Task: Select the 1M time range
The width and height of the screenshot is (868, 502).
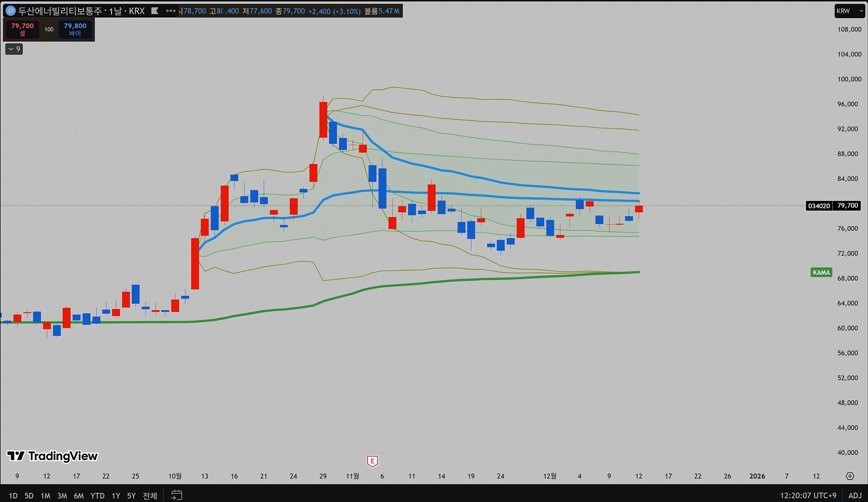Action: (45, 496)
